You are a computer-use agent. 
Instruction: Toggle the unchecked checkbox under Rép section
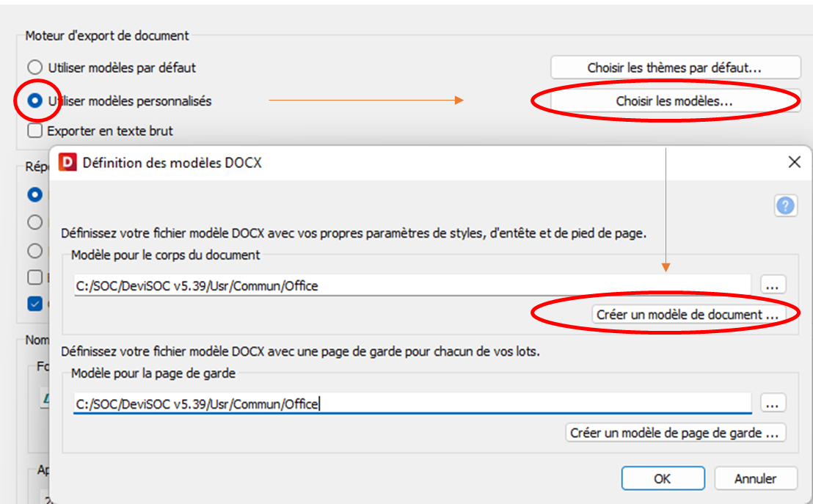34,277
